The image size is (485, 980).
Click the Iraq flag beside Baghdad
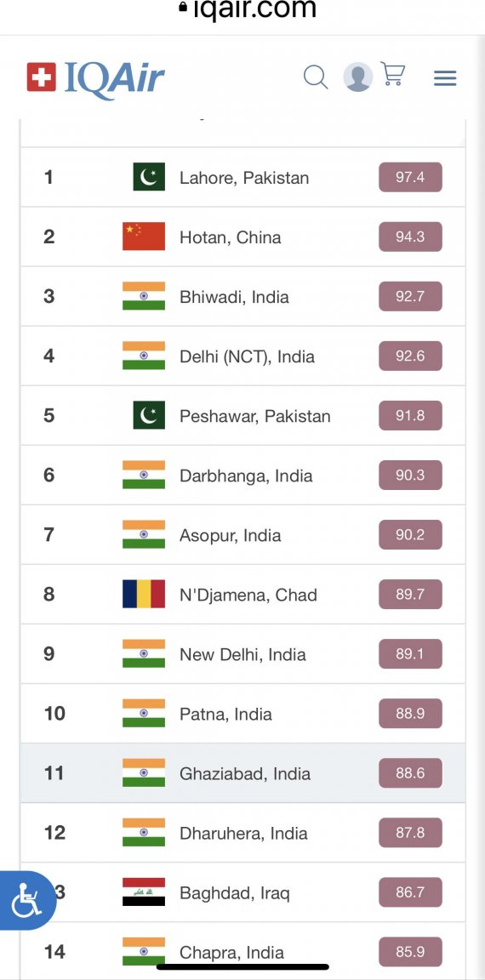point(144,892)
